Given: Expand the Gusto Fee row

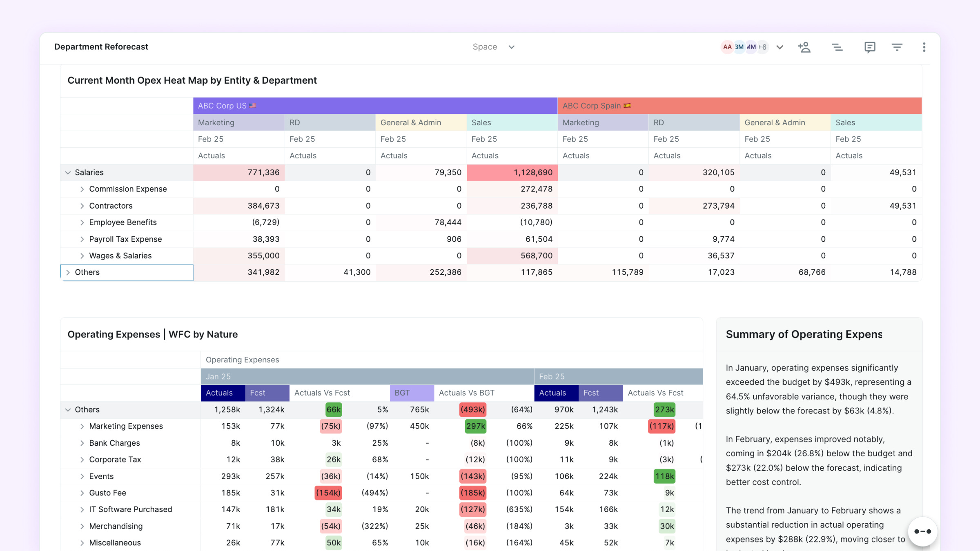Looking at the screenshot, I should (82, 493).
